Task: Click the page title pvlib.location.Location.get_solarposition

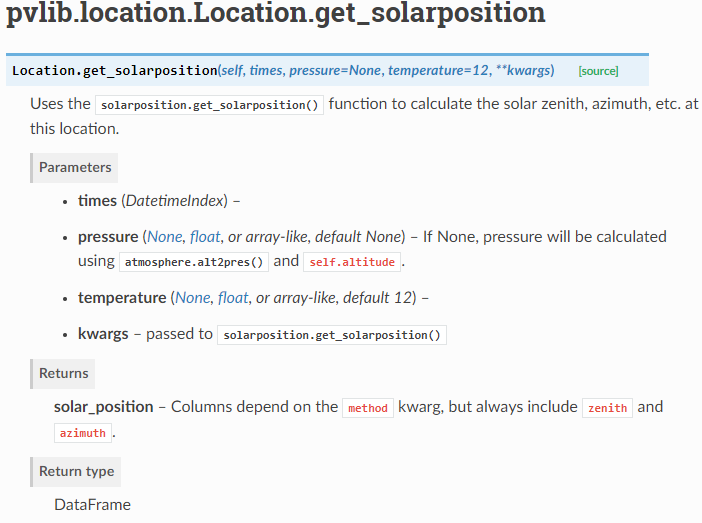Action: [x=276, y=14]
